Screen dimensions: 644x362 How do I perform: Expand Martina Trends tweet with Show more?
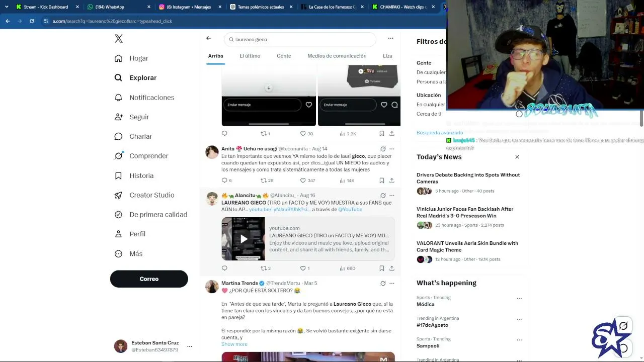click(234, 344)
